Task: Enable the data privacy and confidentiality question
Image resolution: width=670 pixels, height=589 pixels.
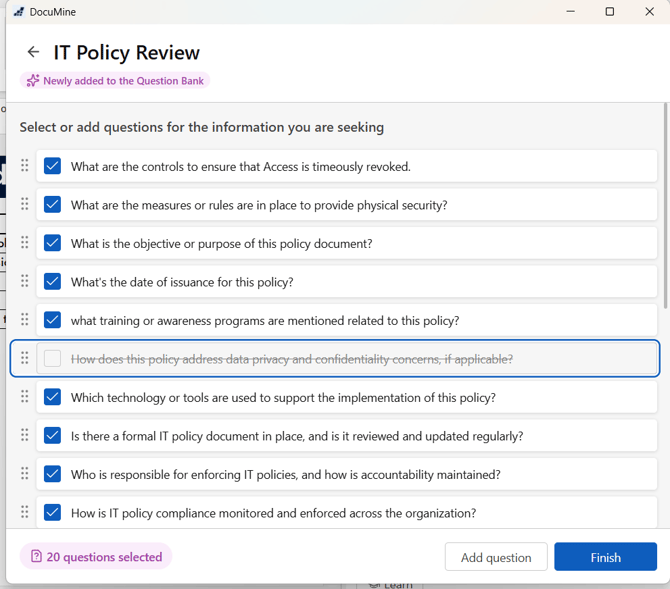Action: [x=53, y=358]
